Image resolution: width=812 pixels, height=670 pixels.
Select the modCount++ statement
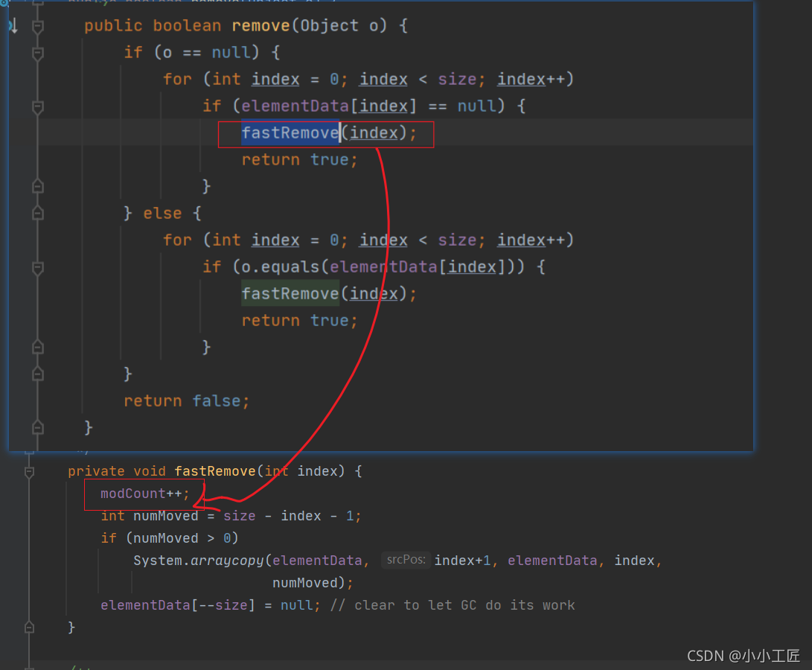(144, 493)
